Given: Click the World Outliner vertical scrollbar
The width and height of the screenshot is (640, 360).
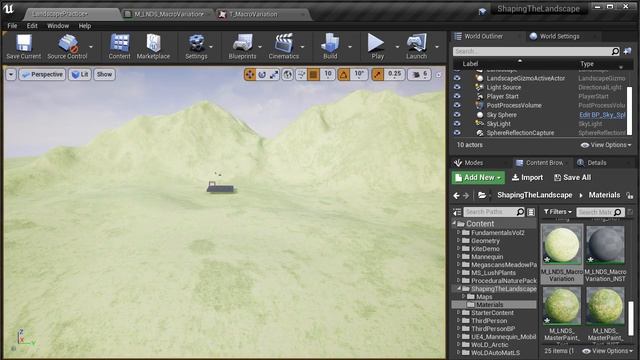Looking at the screenshot, I should click(629, 111).
